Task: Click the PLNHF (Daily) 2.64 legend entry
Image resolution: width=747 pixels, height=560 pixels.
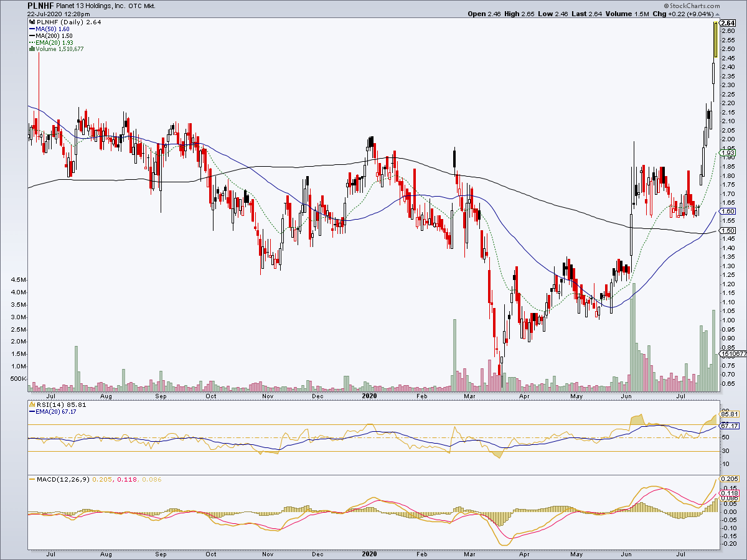Action: (x=65, y=22)
